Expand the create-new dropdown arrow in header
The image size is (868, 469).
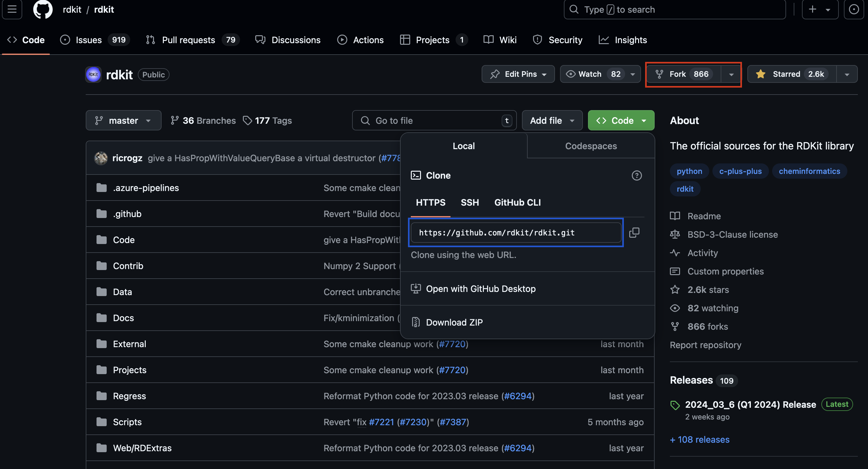tap(828, 10)
